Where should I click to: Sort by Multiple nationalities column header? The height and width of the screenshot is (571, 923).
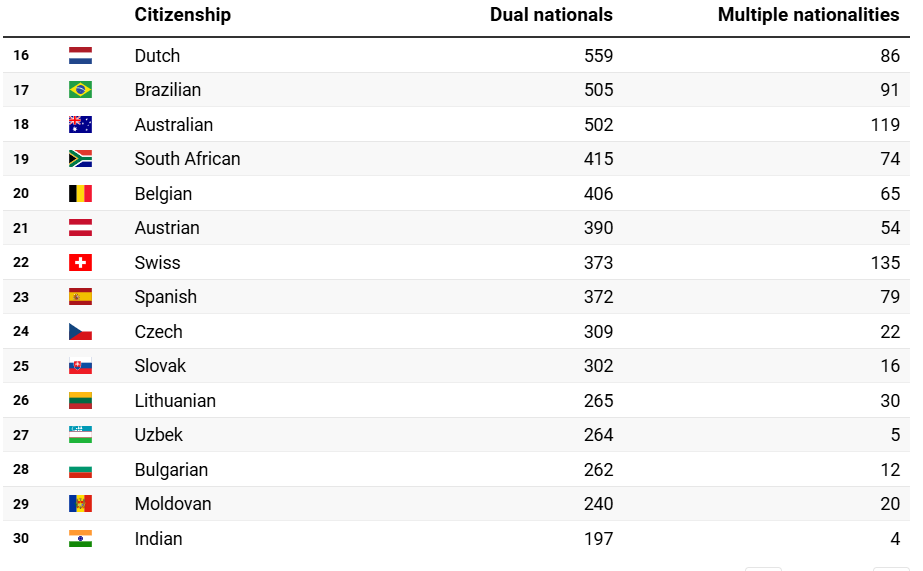tap(808, 15)
